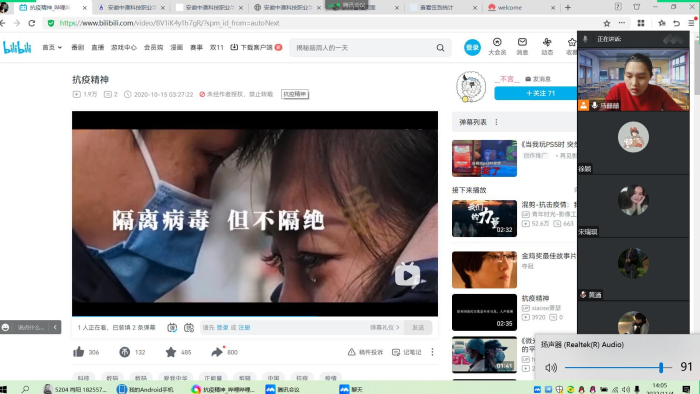Image resolution: width=700 pixels, height=394 pixels.
Task: Select 马丽丽 participant video tile
Action: 633,79
